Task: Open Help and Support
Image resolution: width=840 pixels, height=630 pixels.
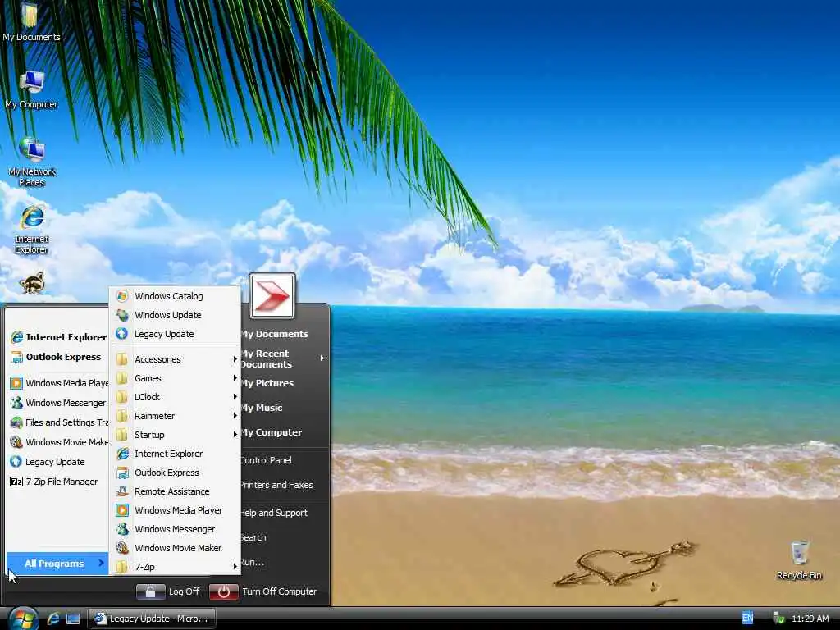Action: click(284, 513)
